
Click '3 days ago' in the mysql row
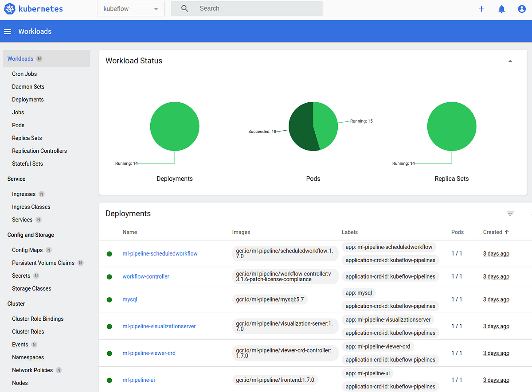pyautogui.click(x=496, y=300)
